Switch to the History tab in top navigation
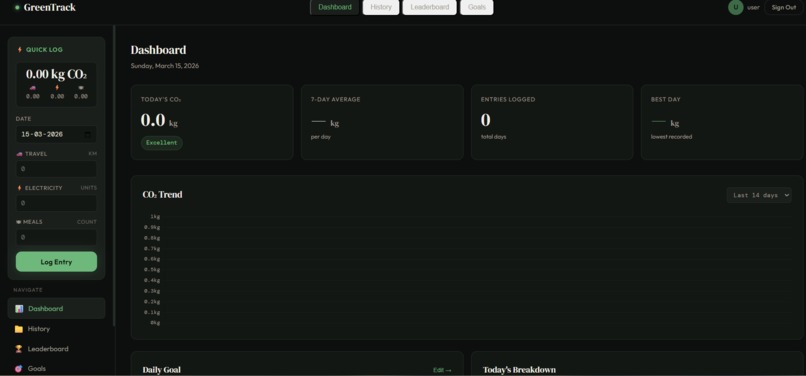 (381, 7)
